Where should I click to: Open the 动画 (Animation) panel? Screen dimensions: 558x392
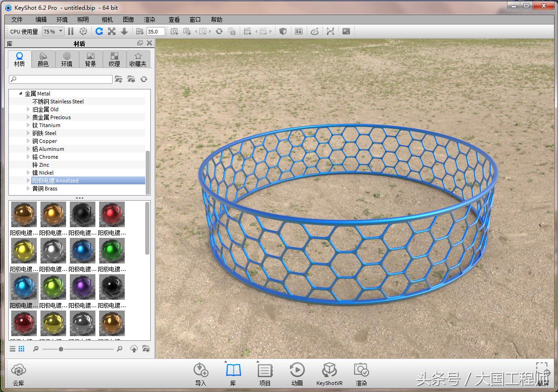pyautogui.click(x=297, y=372)
